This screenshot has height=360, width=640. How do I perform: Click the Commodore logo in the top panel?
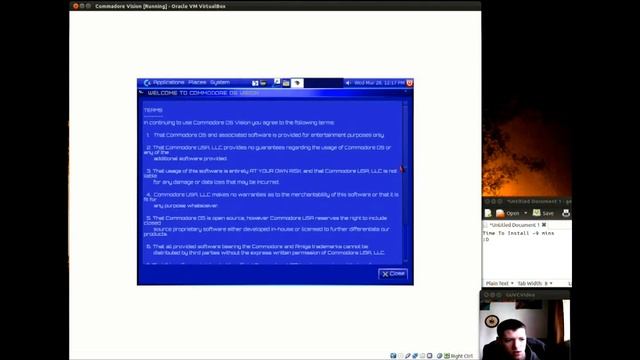click(147, 83)
